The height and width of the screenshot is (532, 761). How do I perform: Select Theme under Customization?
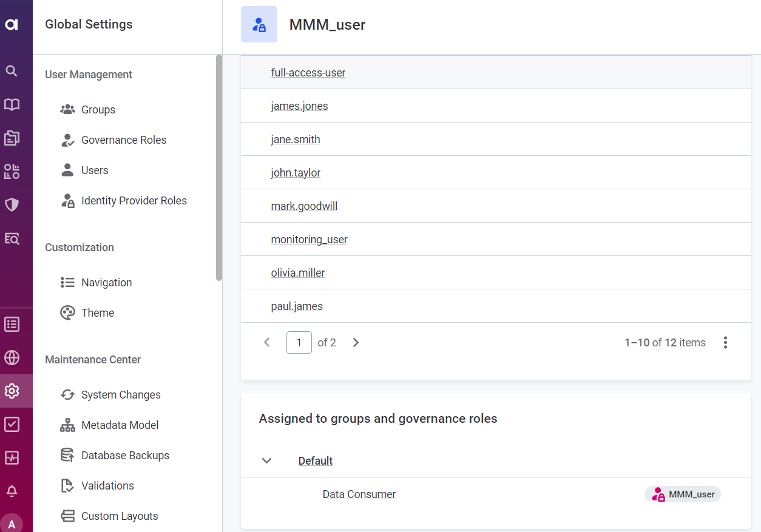coord(98,312)
